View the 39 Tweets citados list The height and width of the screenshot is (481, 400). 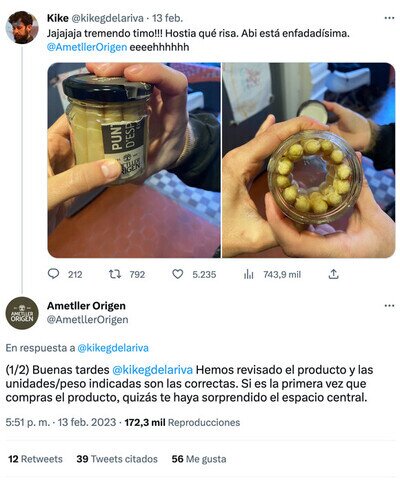(117, 459)
